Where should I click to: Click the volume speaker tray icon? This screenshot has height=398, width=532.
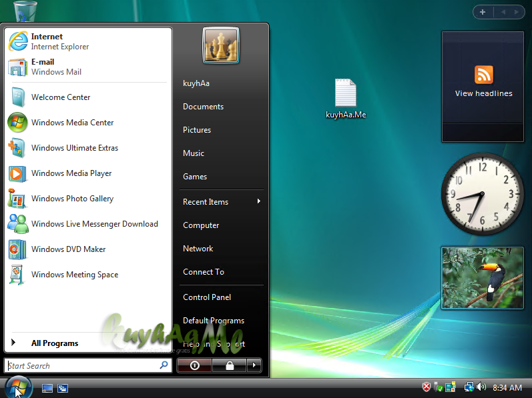481,387
